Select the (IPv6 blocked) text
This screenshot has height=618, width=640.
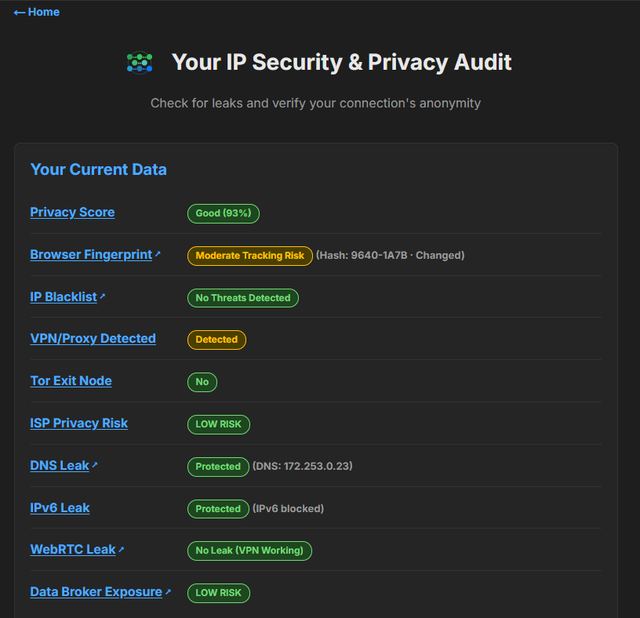coord(288,509)
